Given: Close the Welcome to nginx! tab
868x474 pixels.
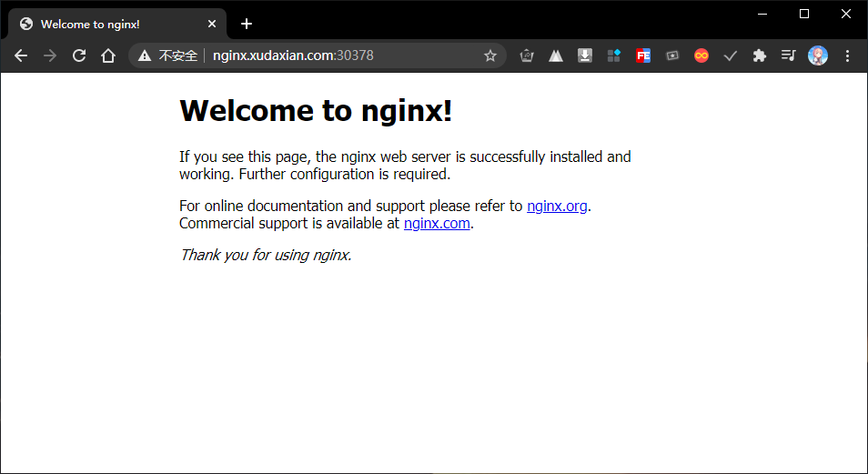Looking at the screenshot, I should [212, 24].
